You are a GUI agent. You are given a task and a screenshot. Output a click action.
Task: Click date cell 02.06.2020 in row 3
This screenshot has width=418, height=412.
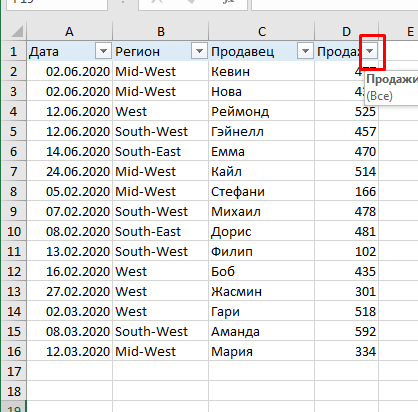tap(70, 92)
